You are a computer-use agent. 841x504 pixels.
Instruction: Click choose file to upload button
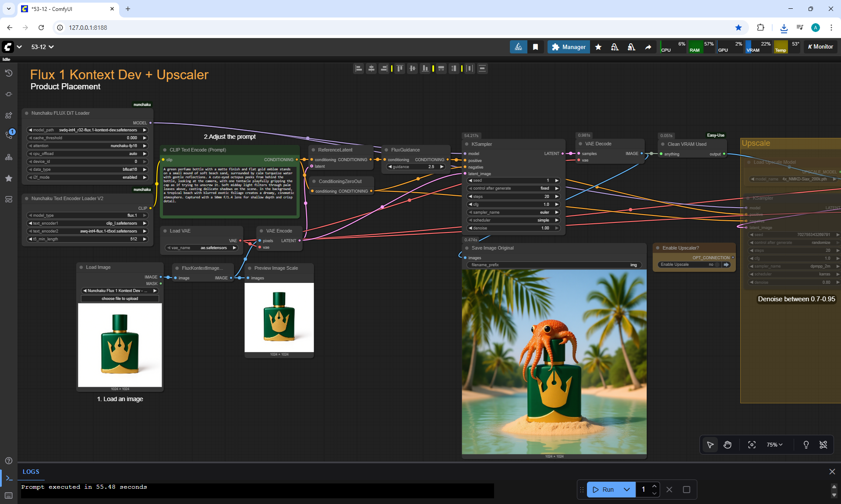click(x=120, y=299)
